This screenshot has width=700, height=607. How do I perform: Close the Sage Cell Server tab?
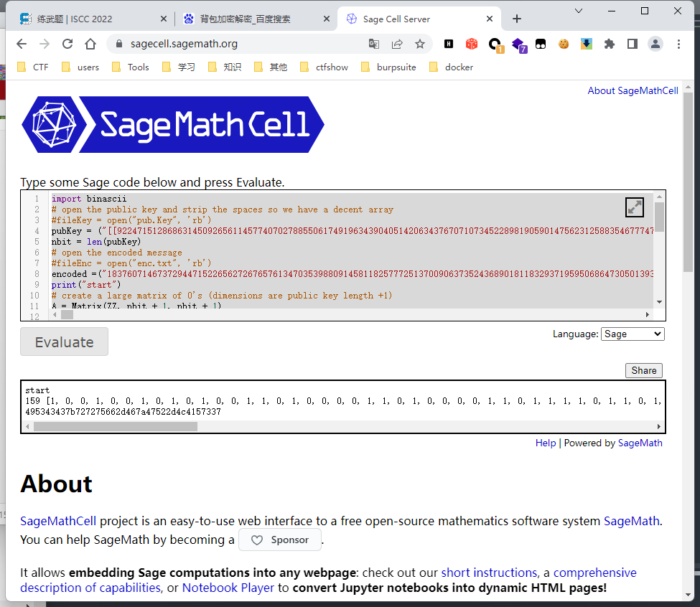click(x=490, y=19)
